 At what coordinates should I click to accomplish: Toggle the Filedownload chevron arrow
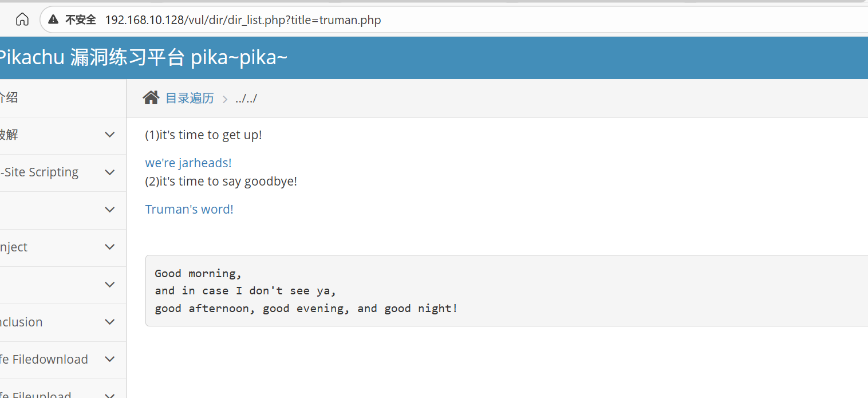click(110, 359)
